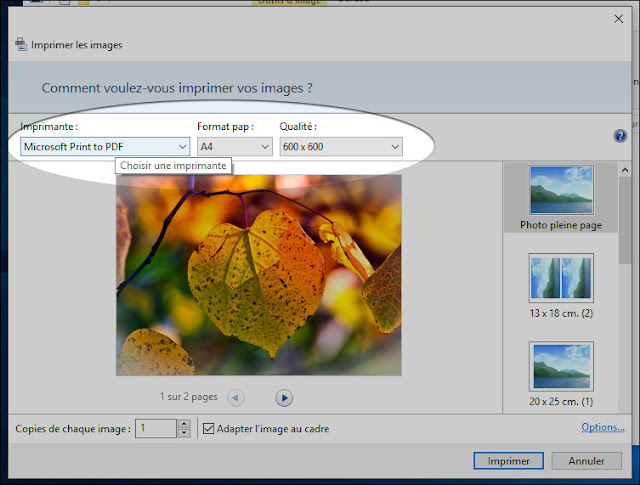This screenshot has height=485, width=640.
Task: Decrease the copies count with down arrow
Action: [x=184, y=433]
